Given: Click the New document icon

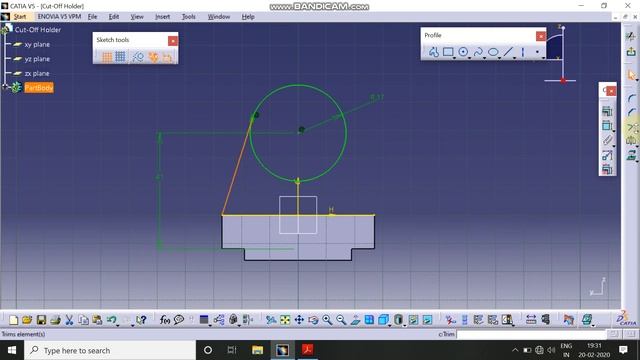Looking at the screenshot, I should tap(13, 320).
